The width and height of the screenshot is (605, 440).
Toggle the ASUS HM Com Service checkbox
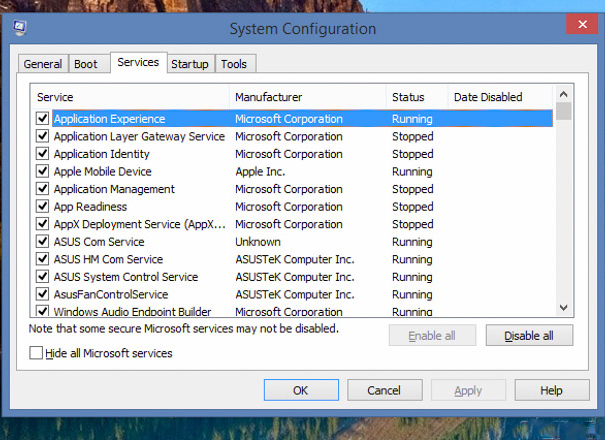[42, 259]
